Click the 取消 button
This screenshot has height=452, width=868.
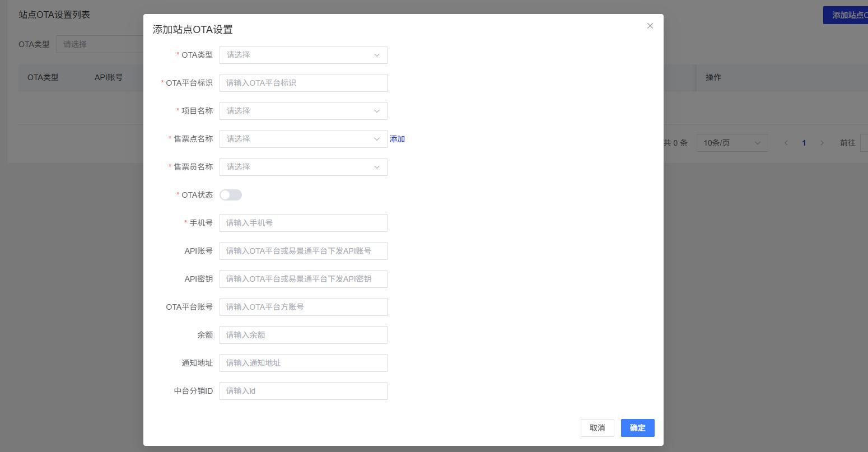coord(598,428)
